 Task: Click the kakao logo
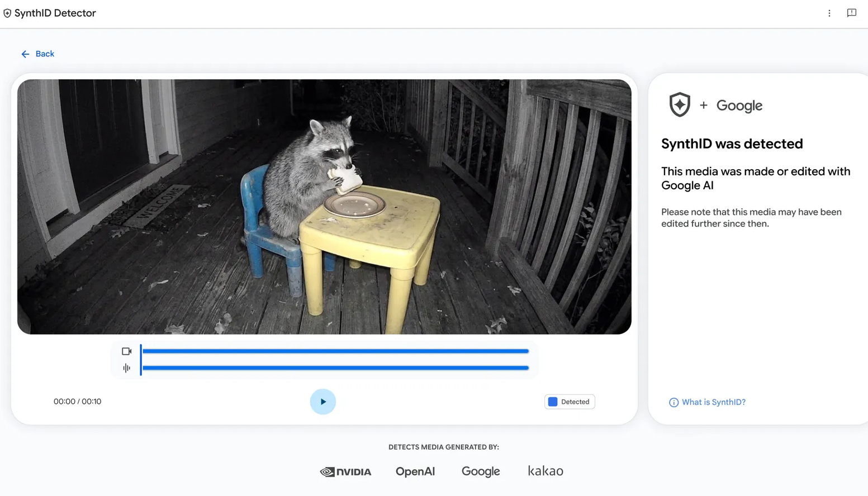pos(546,471)
